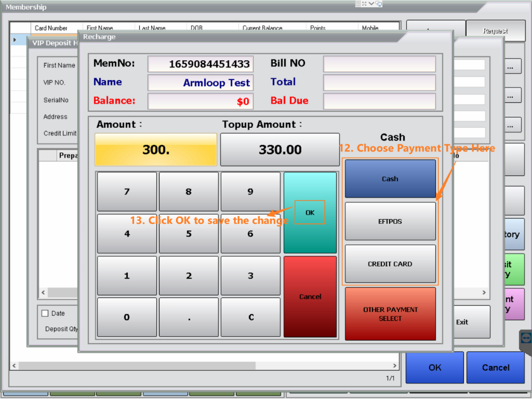Viewport: 532px width, 399px height.
Task: Click the Exit button in deposit window
Action: point(462,322)
